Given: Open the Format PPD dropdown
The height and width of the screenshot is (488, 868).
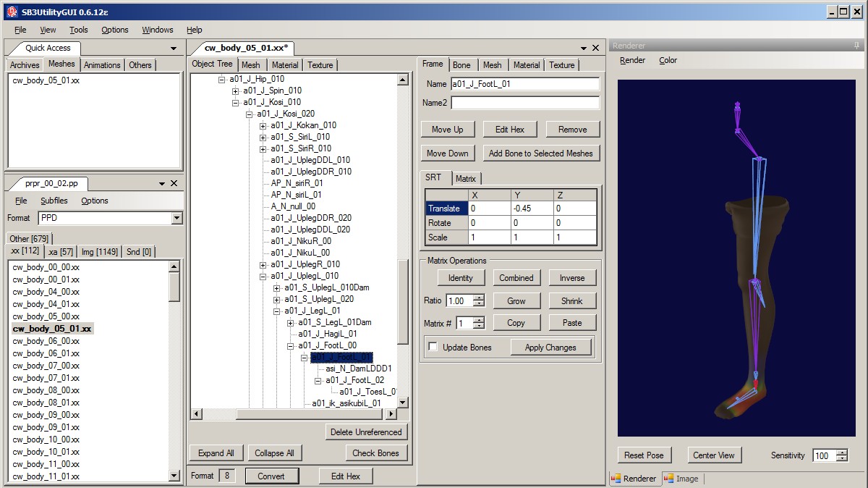Looking at the screenshot, I should click(176, 218).
